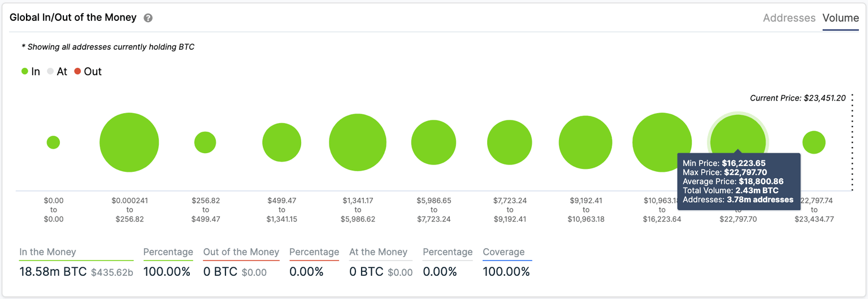Click the In the Money label
This screenshot has width=868, height=299.
click(x=47, y=252)
